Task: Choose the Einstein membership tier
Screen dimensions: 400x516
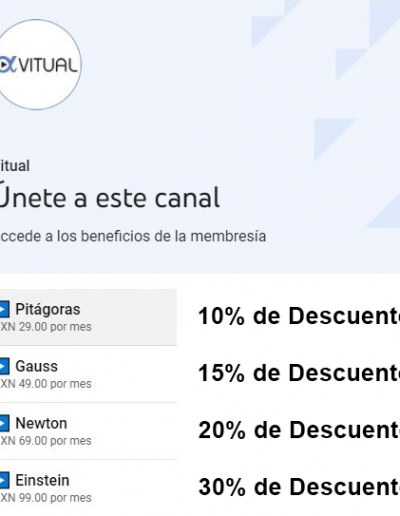Action: [x=88, y=488]
